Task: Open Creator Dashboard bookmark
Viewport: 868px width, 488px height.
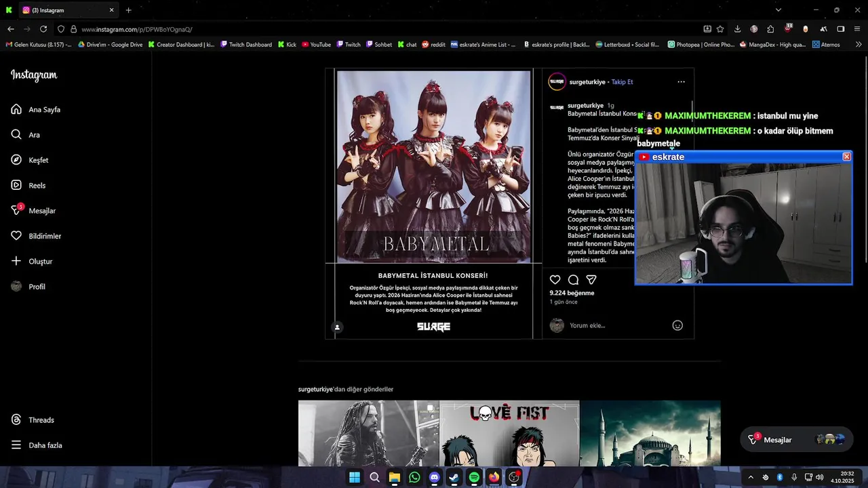Action: 180,45
